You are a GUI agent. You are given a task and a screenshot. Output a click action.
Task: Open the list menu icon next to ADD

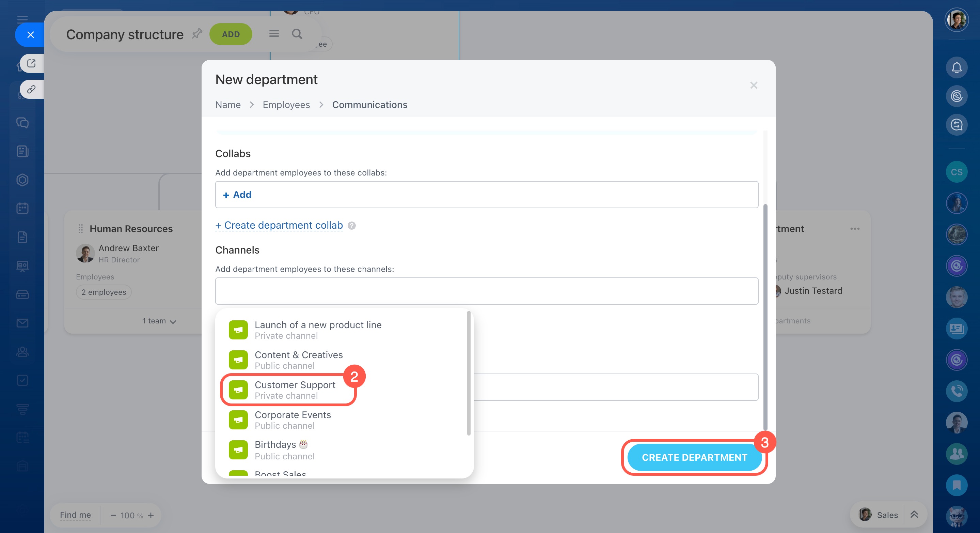click(x=274, y=34)
